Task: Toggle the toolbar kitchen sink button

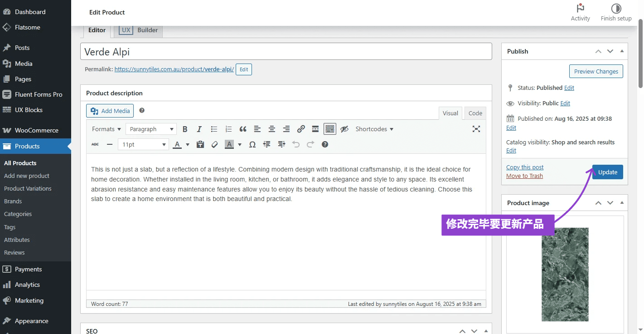Action: point(330,129)
